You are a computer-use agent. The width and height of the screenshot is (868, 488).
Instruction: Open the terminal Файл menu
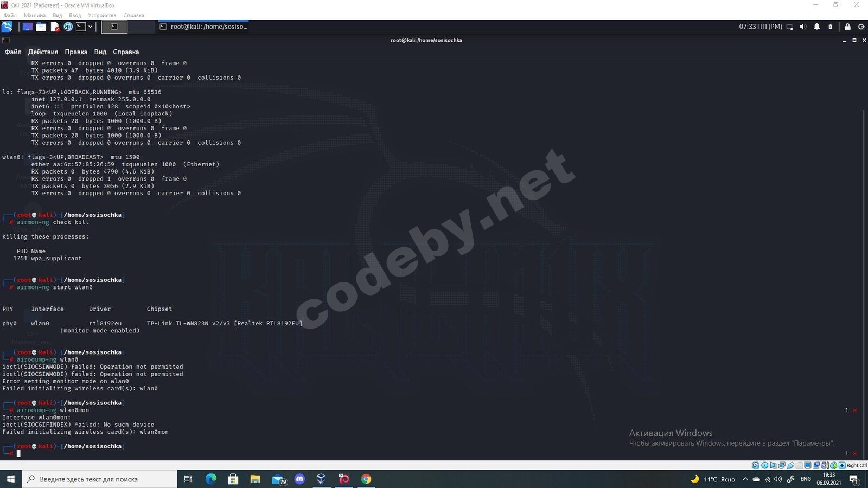click(x=13, y=52)
